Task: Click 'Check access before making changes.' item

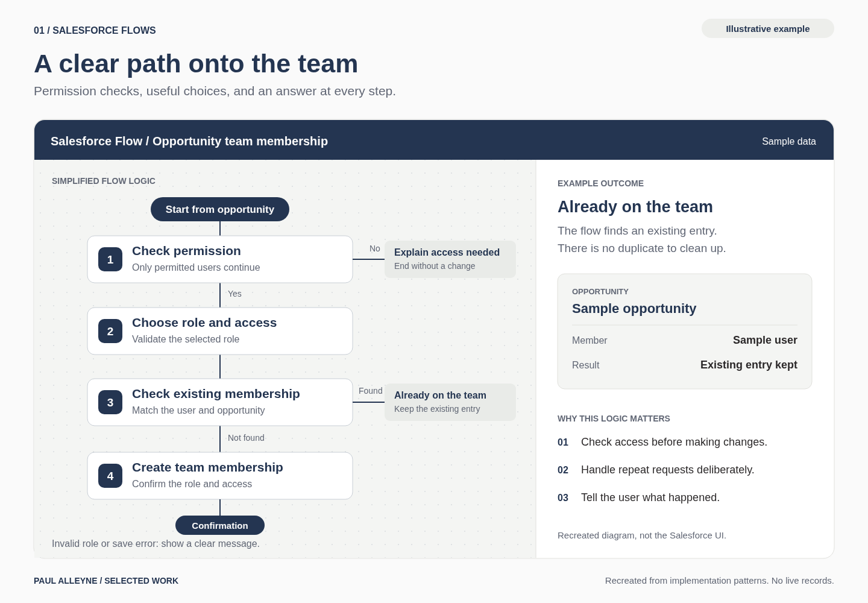Action: click(674, 442)
